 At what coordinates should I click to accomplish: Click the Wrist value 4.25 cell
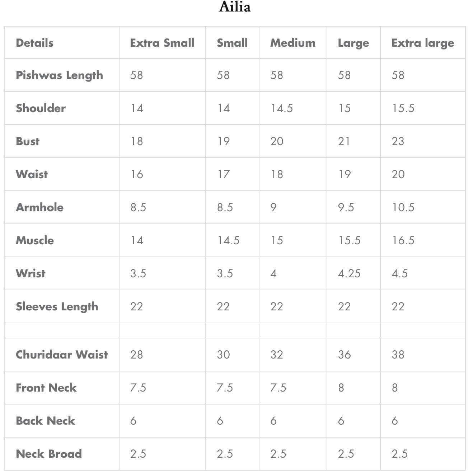click(349, 273)
